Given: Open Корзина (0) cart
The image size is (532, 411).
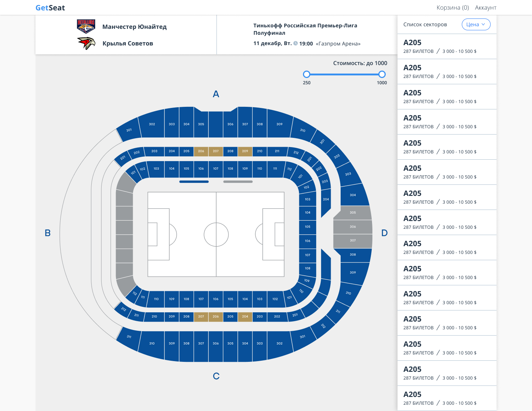Looking at the screenshot, I should tap(453, 7).
